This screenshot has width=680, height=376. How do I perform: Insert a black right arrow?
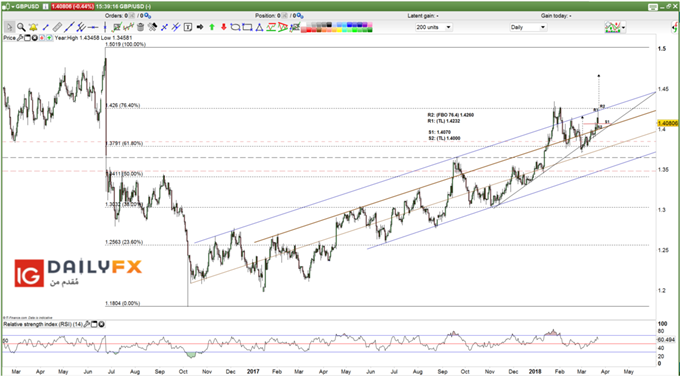[x=200, y=27]
